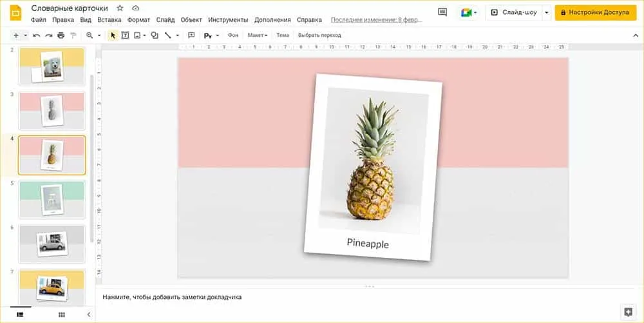Open the Вставка menu
The height and width of the screenshot is (323, 644).
coord(109,20)
